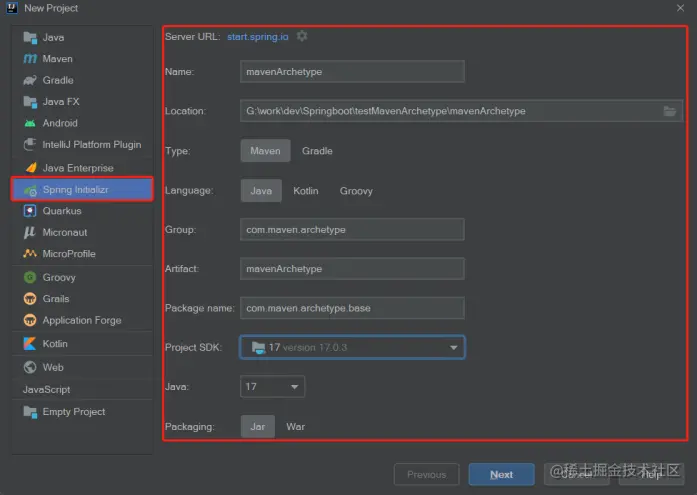697x495 pixels.
Task: Select the Java Enterprise icon
Action: pos(31,168)
